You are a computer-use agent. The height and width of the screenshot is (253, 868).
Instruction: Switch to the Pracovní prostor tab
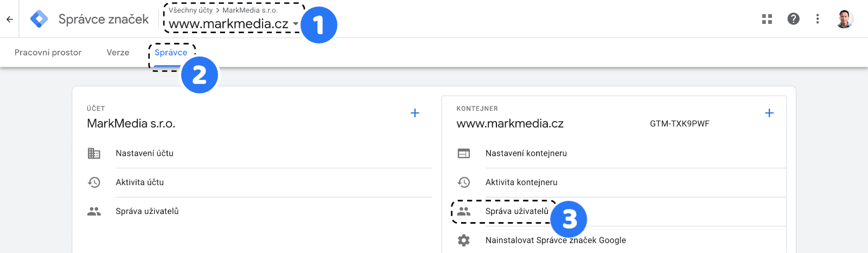pyautogui.click(x=48, y=53)
